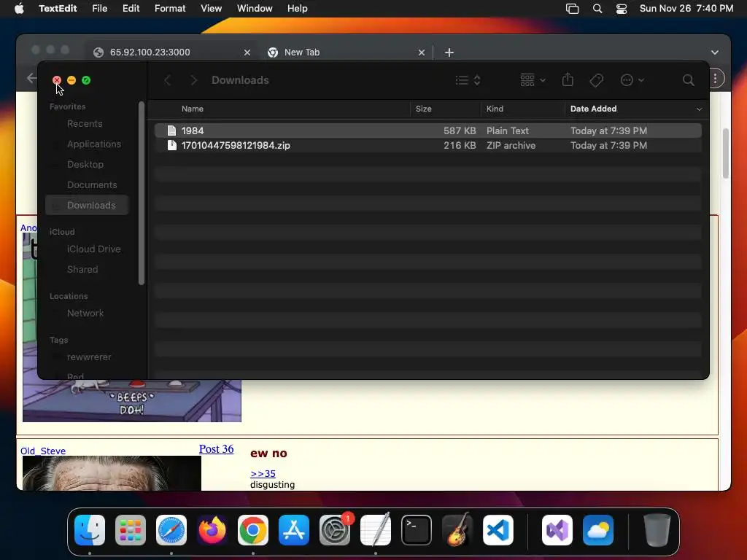Change Finder list view mode
The image size is (747, 560).
point(468,80)
